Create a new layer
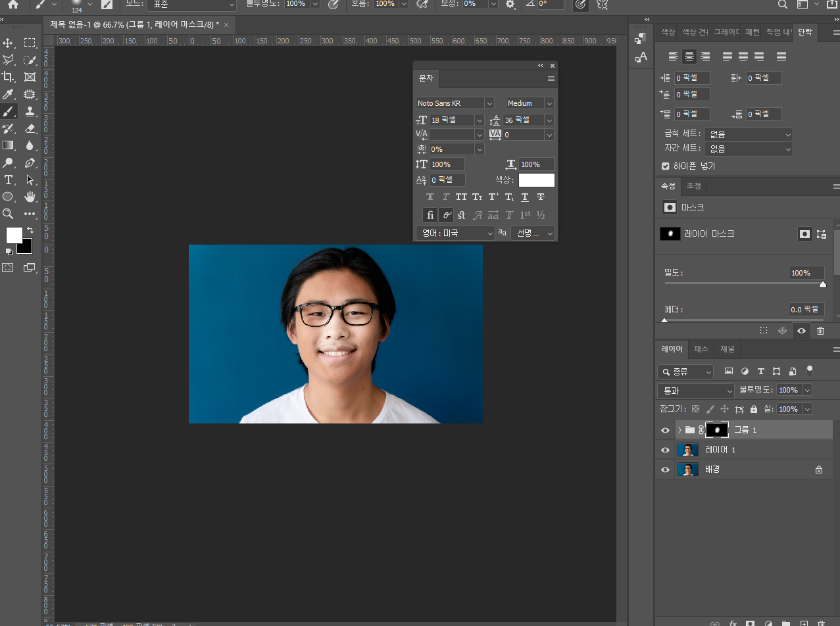Screen dimensions: 840x626 pyautogui.click(x=803, y=622)
